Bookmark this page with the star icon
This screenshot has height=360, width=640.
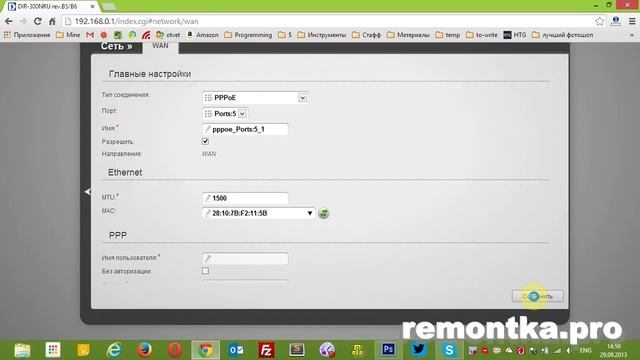(x=599, y=21)
